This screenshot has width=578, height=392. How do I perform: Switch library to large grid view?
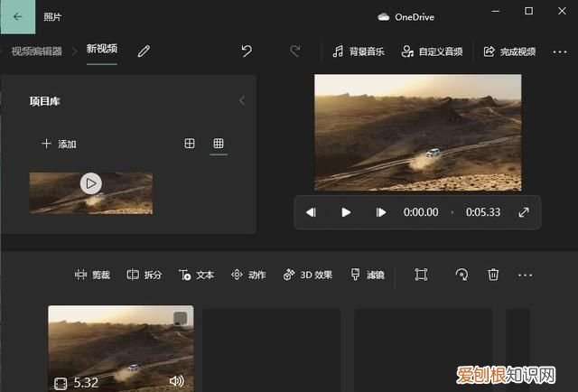point(190,144)
